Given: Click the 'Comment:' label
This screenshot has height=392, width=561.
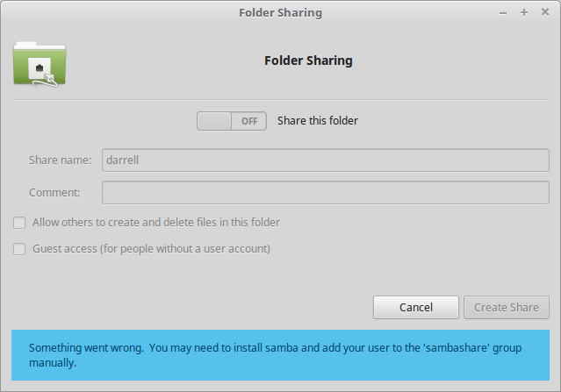Looking at the screenshot, I should (x=54, y=192).
